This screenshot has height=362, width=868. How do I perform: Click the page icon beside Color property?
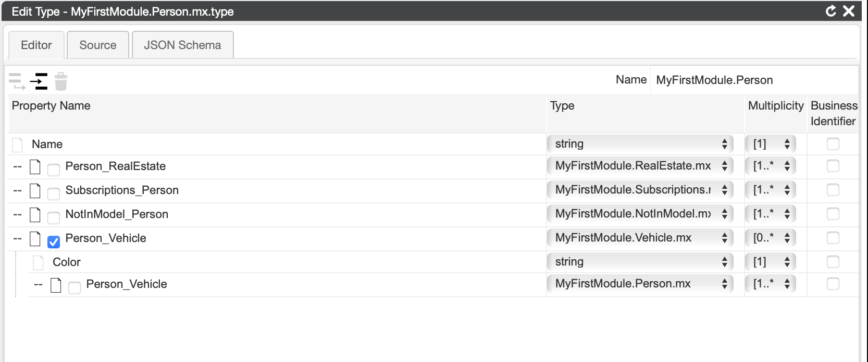point(38,262)
